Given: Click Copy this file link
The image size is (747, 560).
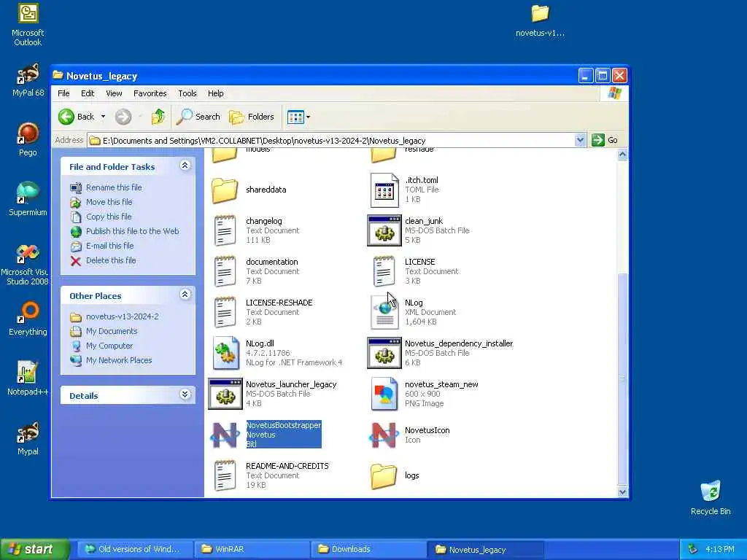Looking at the screenshot, I should pyautogui.click(x=109, y=217).
